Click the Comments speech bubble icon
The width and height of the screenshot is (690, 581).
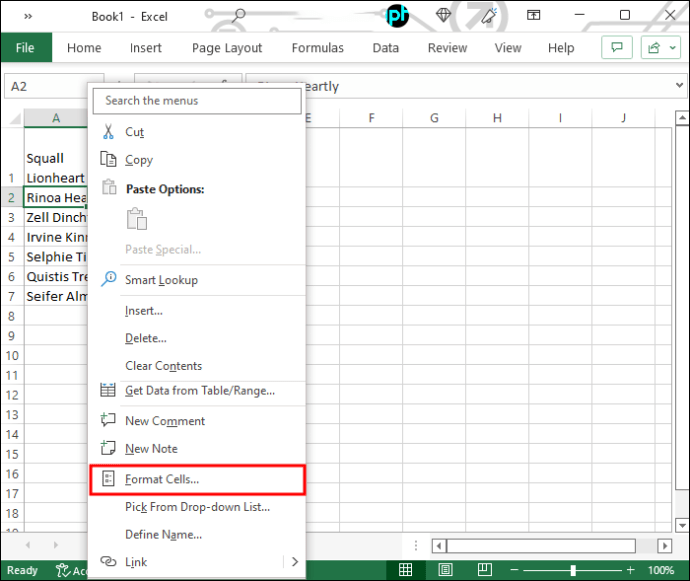[617, 47]
